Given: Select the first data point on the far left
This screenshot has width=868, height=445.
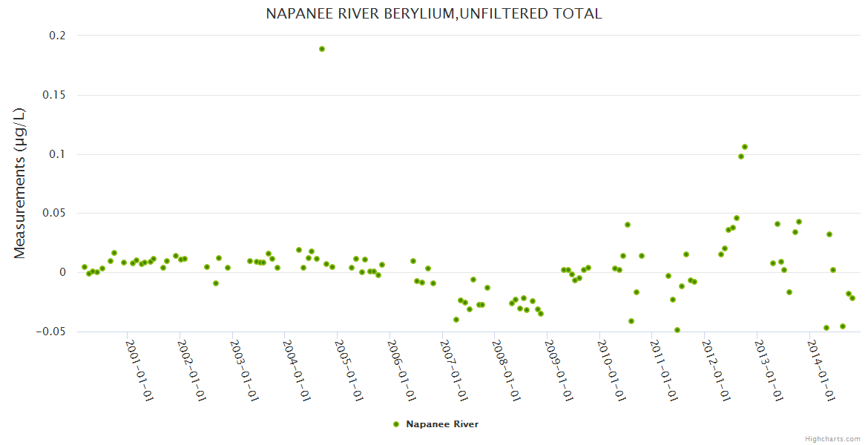Looking at the screenshot, I should tap(85, 267).
